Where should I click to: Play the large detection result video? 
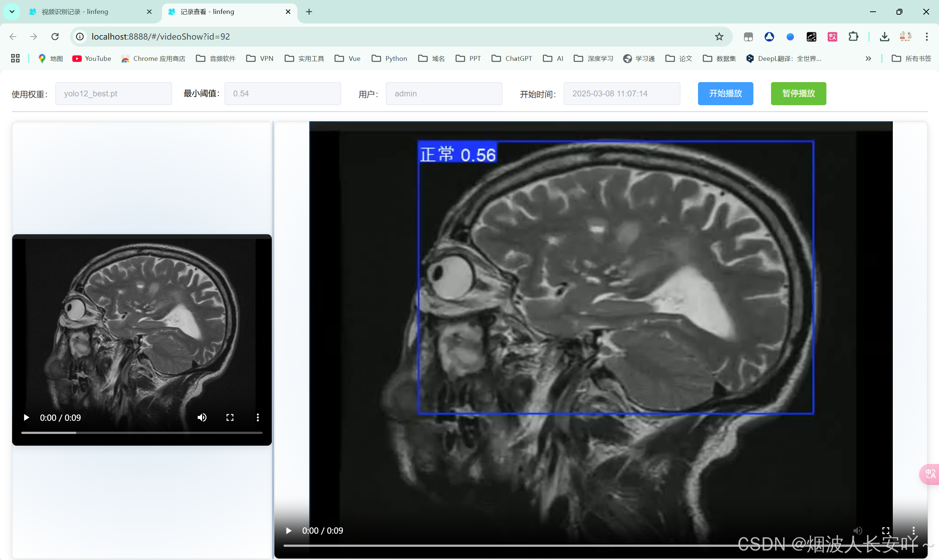tap(289, 531)
